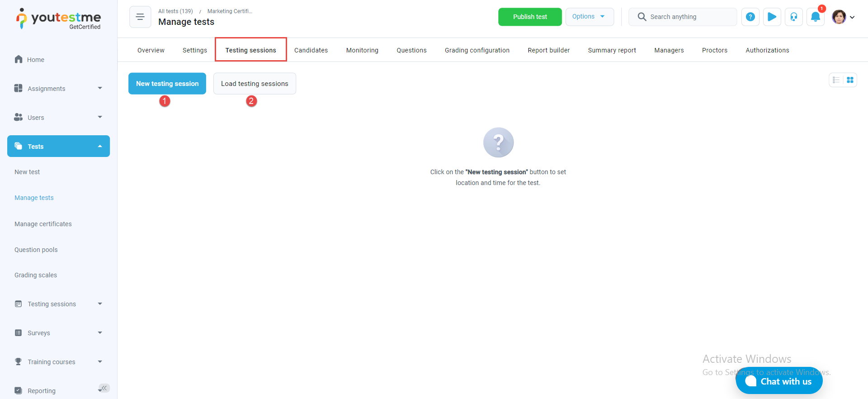Open the support headset icon

pyautogui.click(x=793, y=17)
